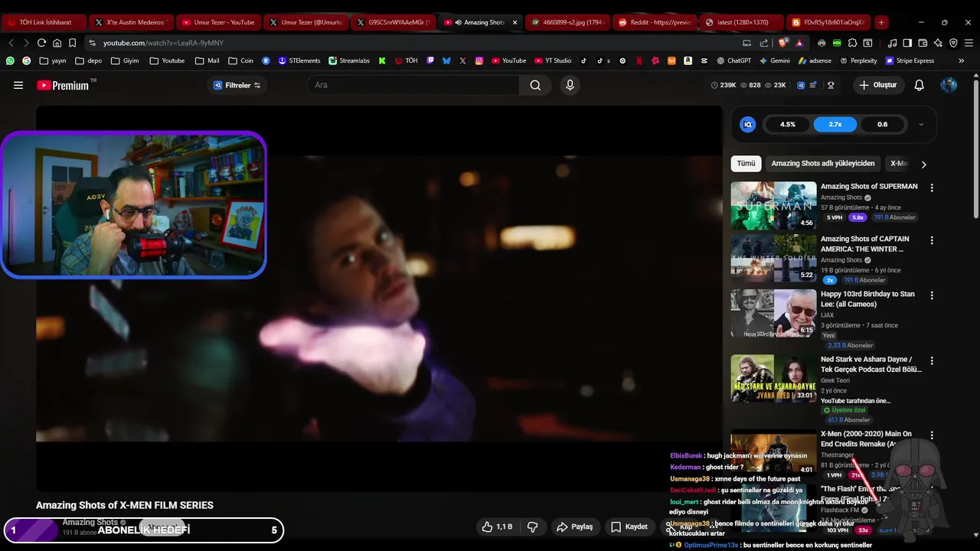Show hidden bookmarks with the overflow chevron

[962, 60]
